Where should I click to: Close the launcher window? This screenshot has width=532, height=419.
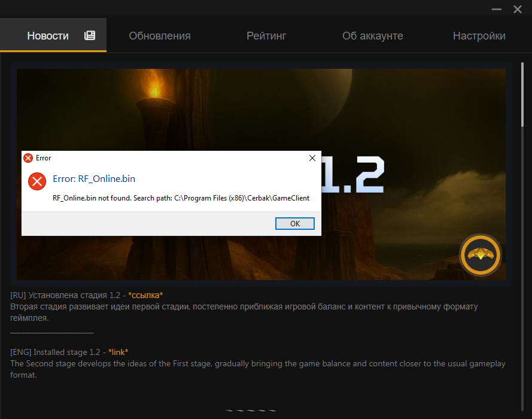click(517, 10)
